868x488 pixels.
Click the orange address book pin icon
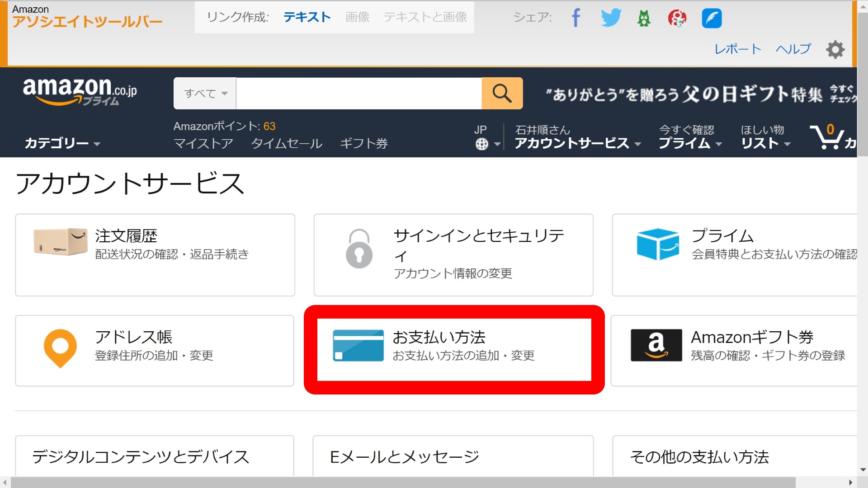[x=60, y=348]
